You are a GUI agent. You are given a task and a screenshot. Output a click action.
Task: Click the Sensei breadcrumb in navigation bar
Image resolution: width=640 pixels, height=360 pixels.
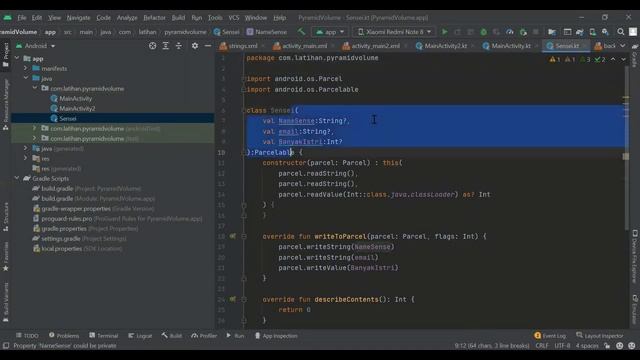coord(227,32)
